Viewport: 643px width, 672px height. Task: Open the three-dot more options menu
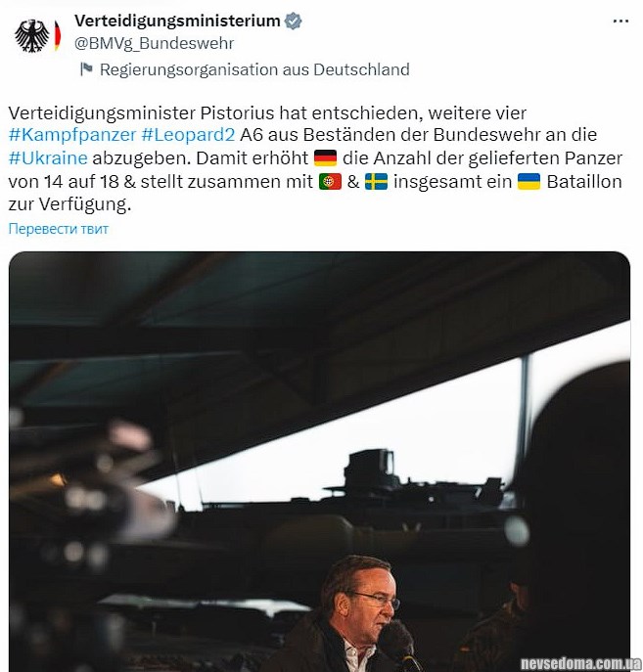point(620,21)
